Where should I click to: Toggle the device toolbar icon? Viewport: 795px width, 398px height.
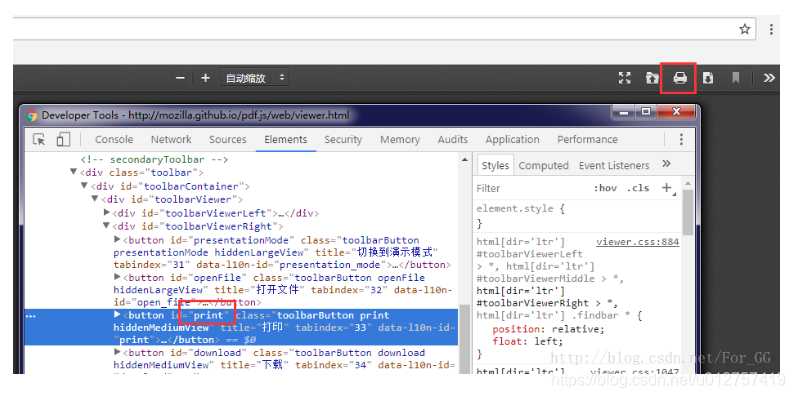pos(63,139)
